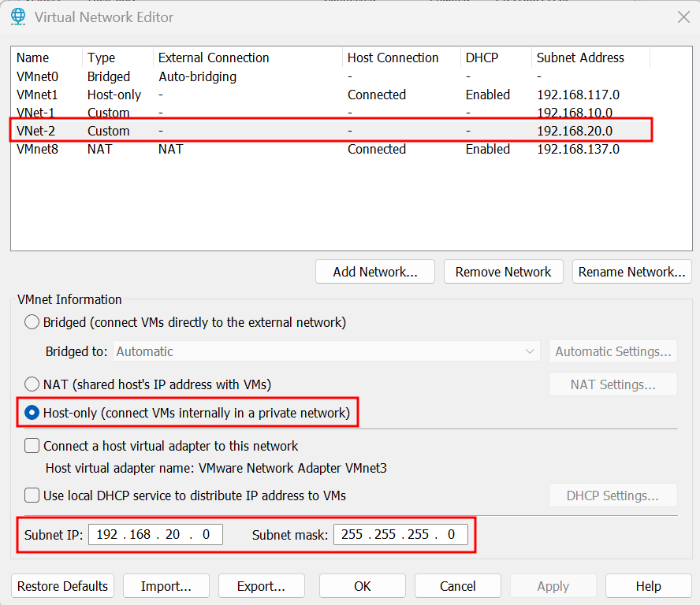Open the Rename Network dialog
This screenshot has height=605, width=700.
click(x=631, y=272)
